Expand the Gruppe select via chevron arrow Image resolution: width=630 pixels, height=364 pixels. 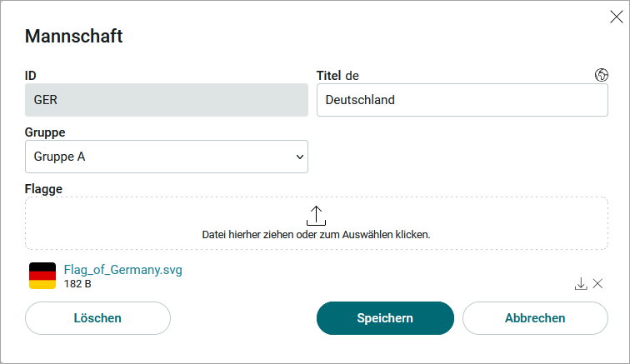[x=300, y=157]
